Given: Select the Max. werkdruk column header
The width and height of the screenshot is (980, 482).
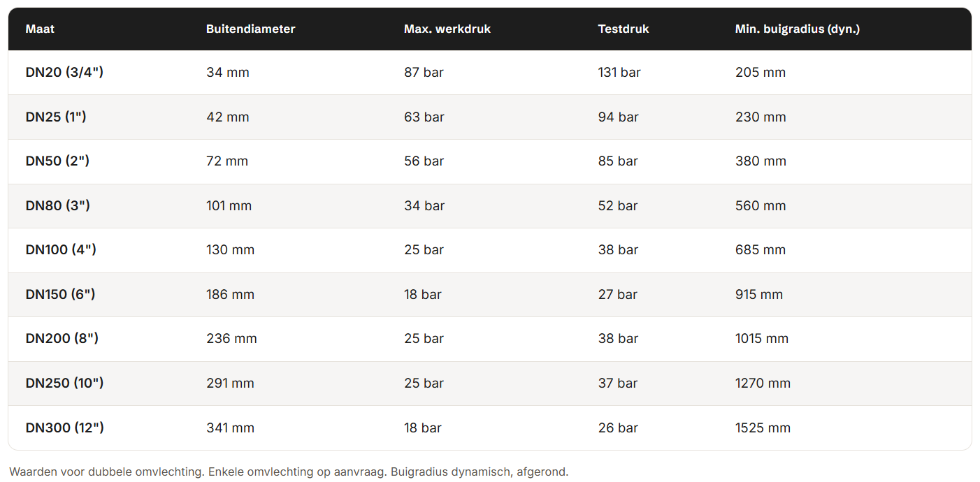Looking at the screenshot, I should (x=447, y=29).
